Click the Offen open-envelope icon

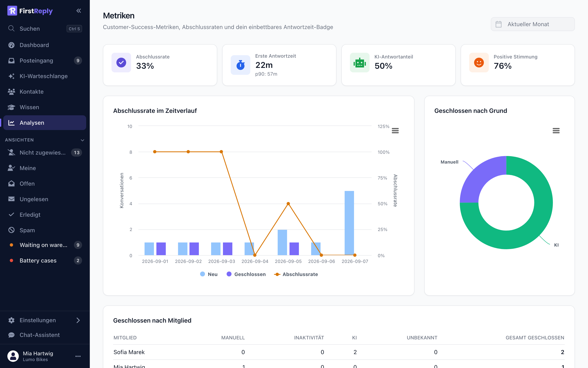point(11,184)
